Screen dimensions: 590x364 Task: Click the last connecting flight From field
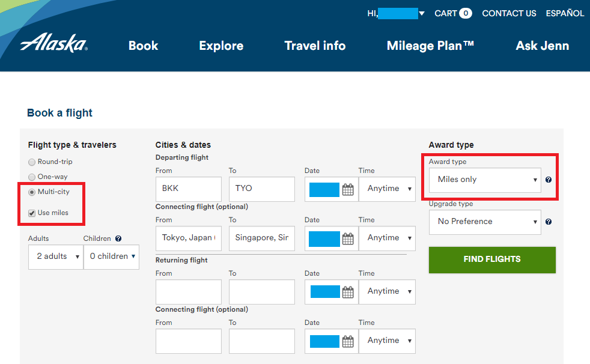tap(189, 341)
